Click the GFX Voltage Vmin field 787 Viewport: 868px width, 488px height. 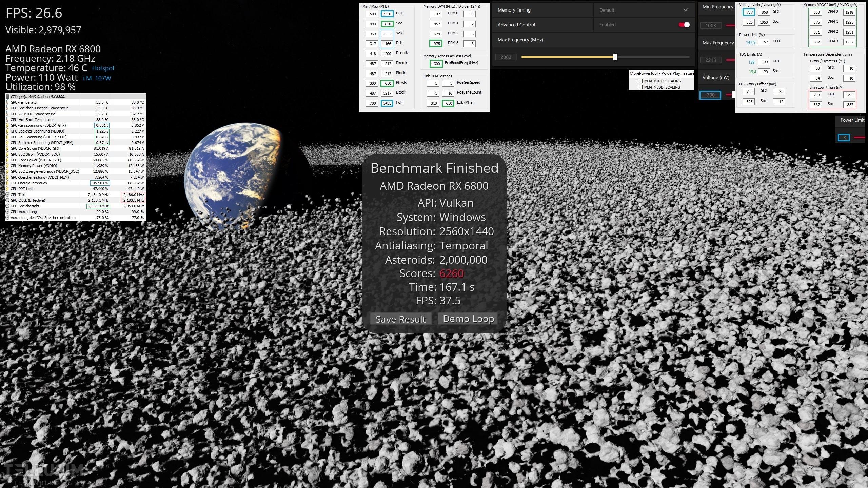point(749,12)
